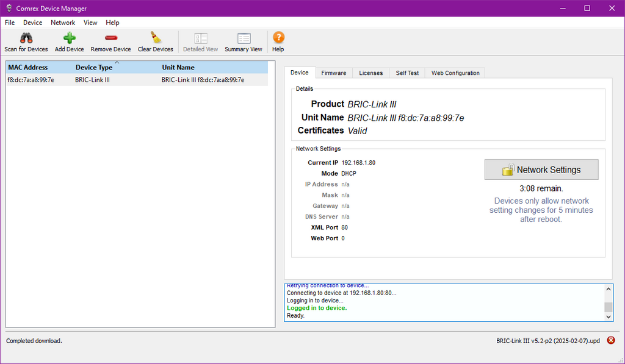625x364 pixels.
Task: Sort list by Device Type column header
Action: pos(94,68)
